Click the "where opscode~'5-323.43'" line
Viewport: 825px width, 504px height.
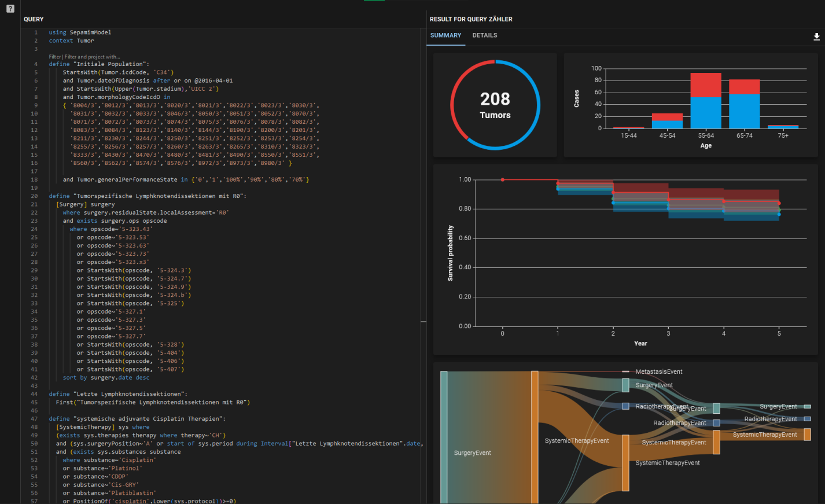coord(111,229)
